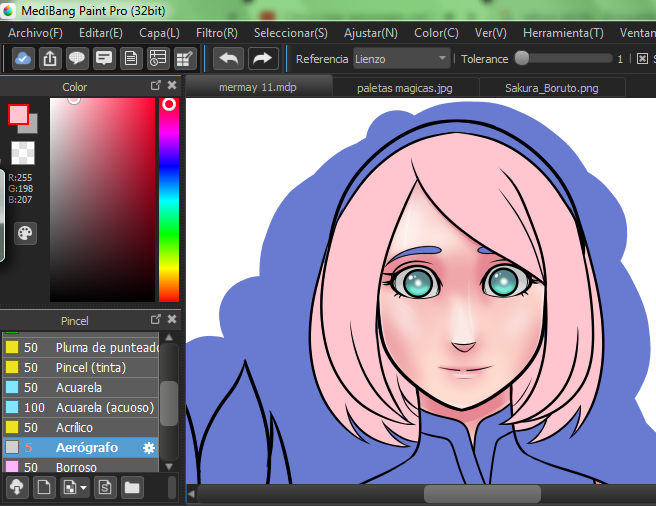Pop out the Color panel
Viewport: 656px width, 506px height.
156,85
